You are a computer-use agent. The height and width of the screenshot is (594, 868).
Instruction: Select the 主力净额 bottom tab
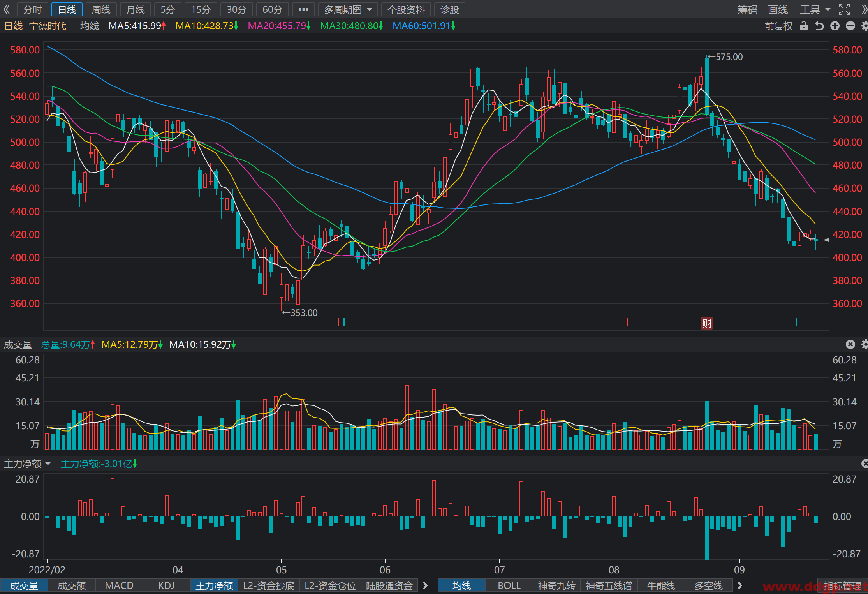click(x=214, y=585)
